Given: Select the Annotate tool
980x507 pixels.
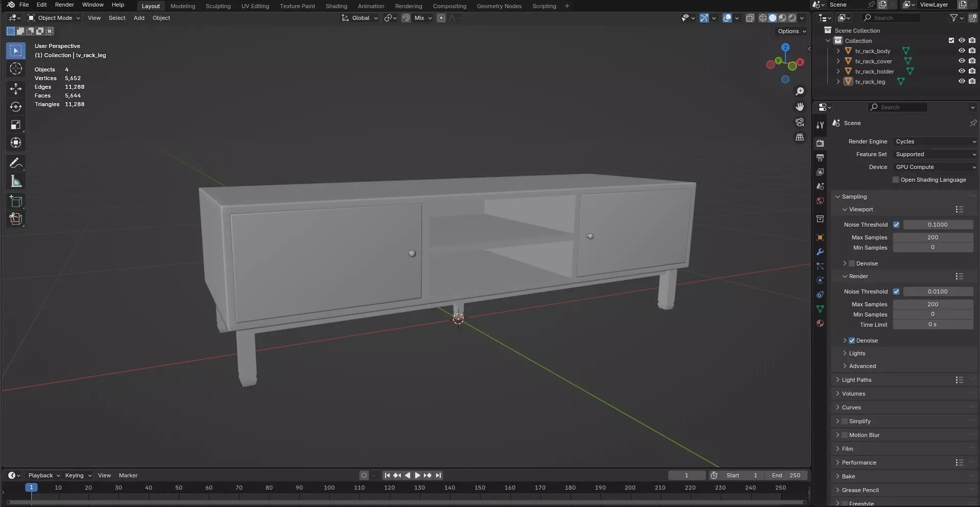Looking at the screenshot, I should 16,163.
